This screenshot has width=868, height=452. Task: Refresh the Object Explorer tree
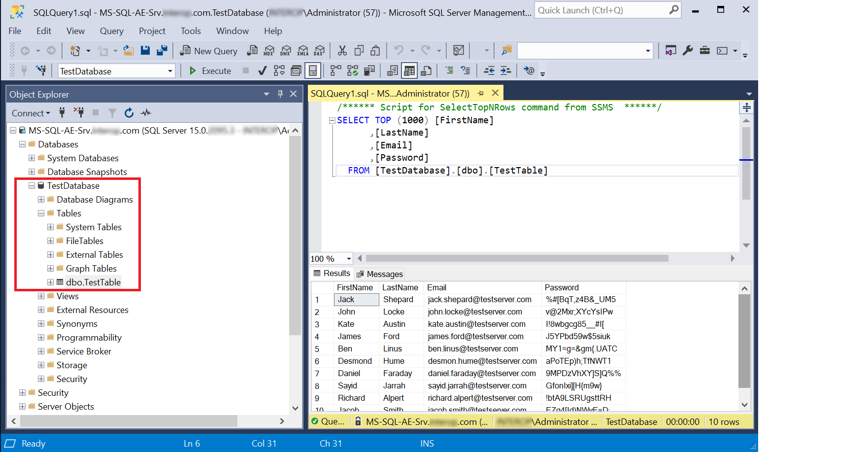pos(129,113)
